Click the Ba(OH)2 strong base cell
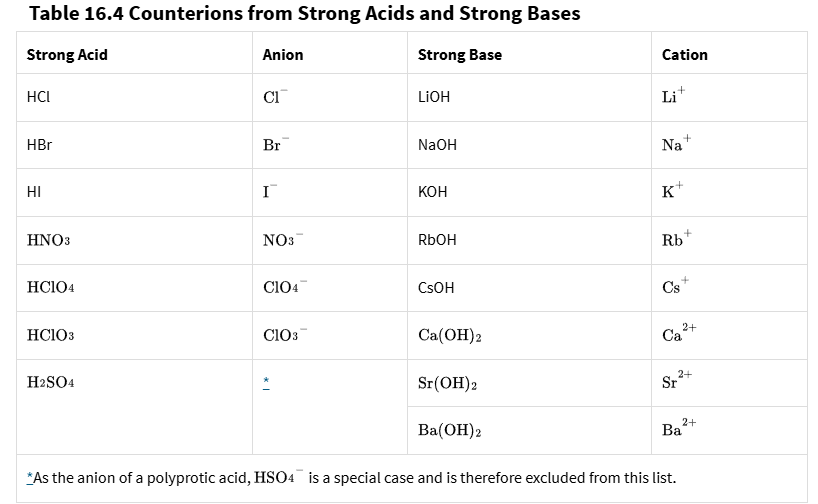Screen dimensions: 818x504 point(450,430)
